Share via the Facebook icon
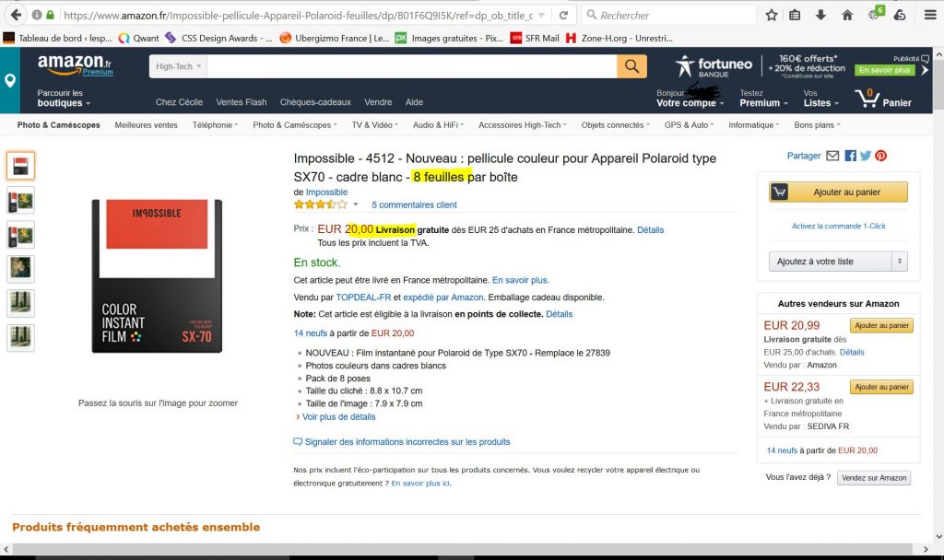Screen dimensions: 944x560 click(850, 156)
